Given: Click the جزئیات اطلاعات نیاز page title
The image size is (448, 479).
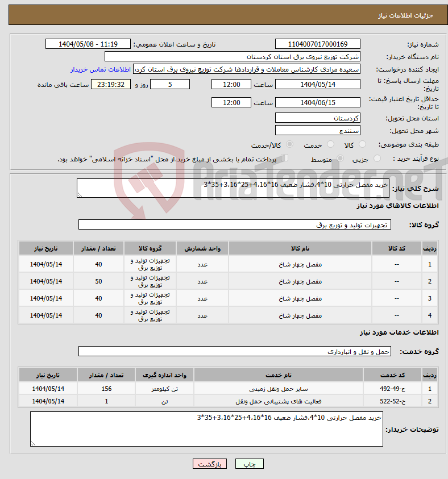Looking at the screenshot, I should coord(405,15).
